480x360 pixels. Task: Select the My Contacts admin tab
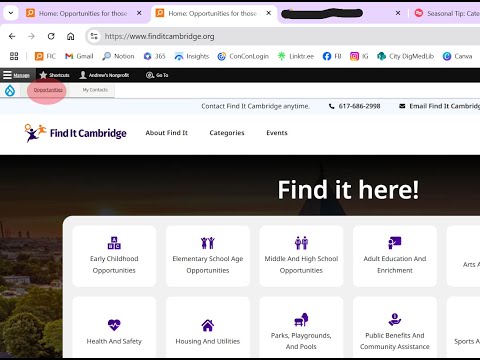(95, 90)
